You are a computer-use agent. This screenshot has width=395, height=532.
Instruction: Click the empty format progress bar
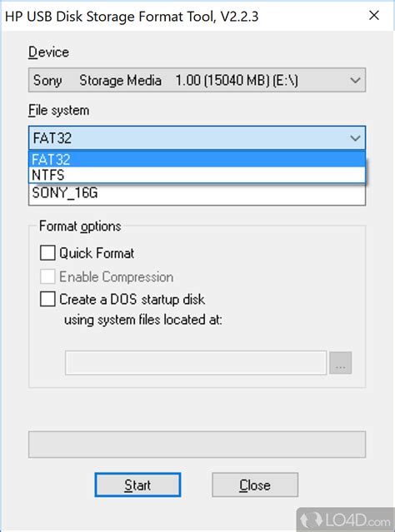(197, 445)
